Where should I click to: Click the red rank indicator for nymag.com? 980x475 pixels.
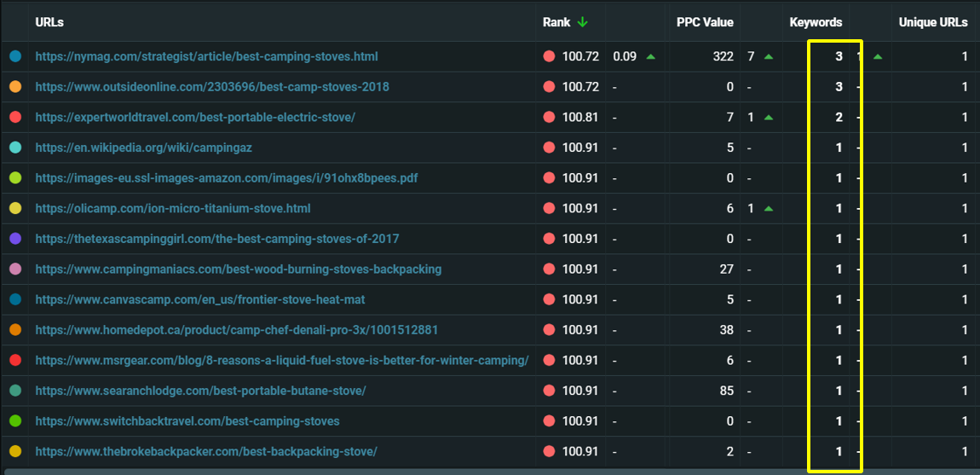point(550,56)
